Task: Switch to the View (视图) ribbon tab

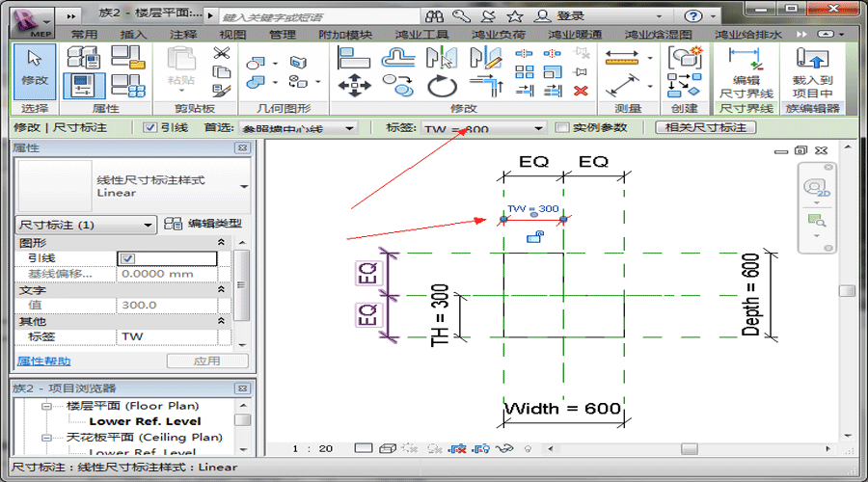Action: tap(232, 34)
